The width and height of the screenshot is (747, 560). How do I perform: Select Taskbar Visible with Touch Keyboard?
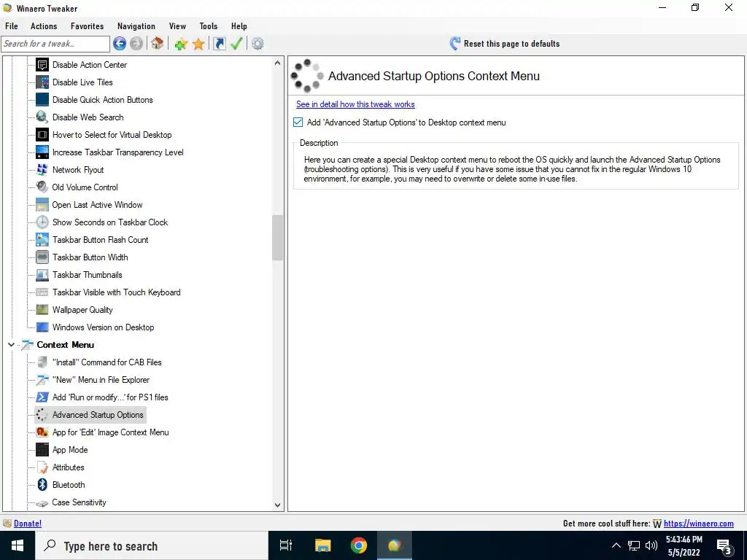(116, 292)
